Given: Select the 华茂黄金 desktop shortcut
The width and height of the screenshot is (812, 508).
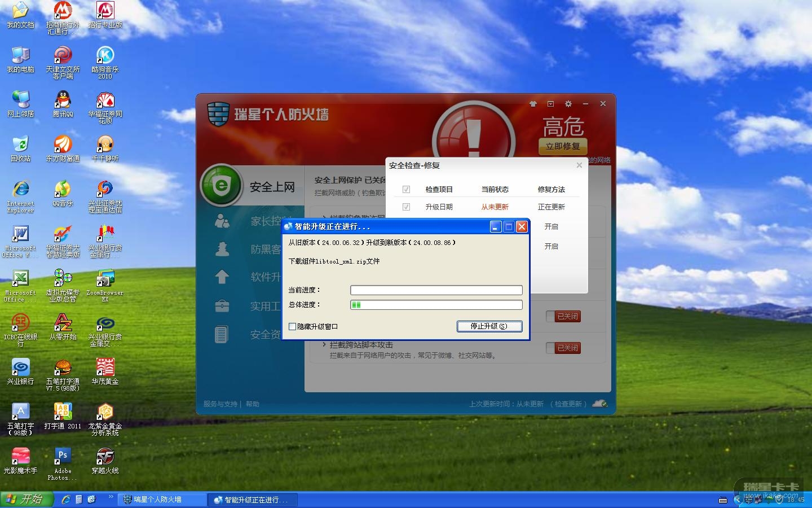Looking at the screenshot, I should coord(105,372).
